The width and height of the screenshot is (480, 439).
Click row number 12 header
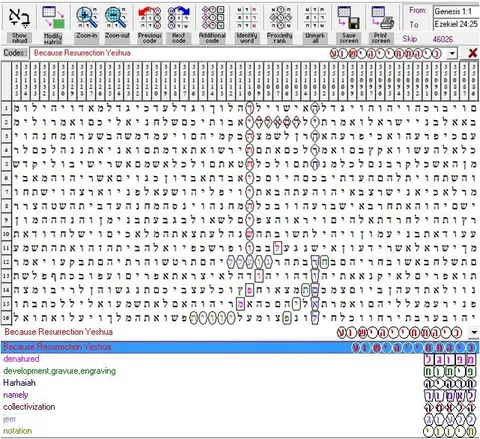(6, 262)
